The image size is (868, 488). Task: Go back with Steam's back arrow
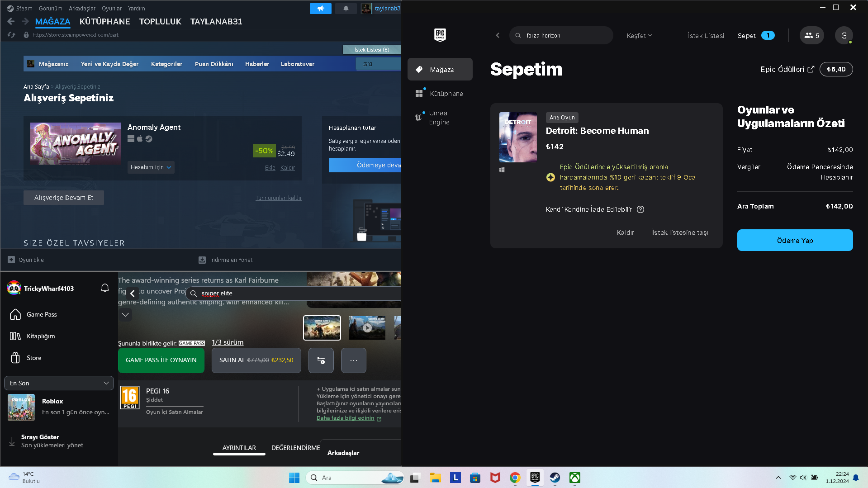(11, 21)
